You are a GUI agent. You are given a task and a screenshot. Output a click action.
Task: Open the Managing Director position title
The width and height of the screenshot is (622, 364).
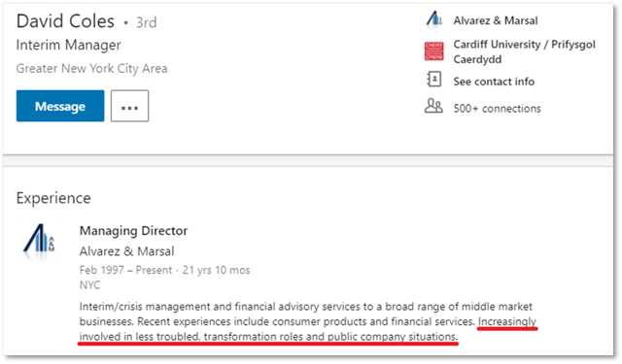pos(134,230)
